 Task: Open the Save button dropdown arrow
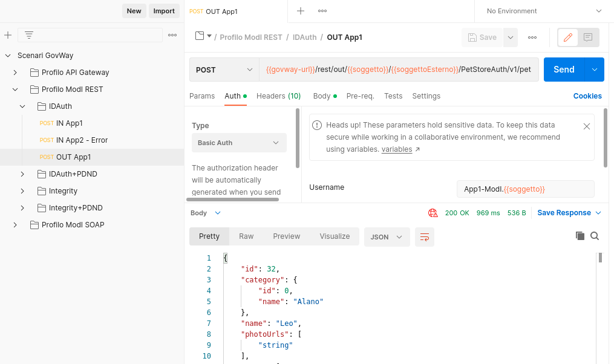pos(511,37)
